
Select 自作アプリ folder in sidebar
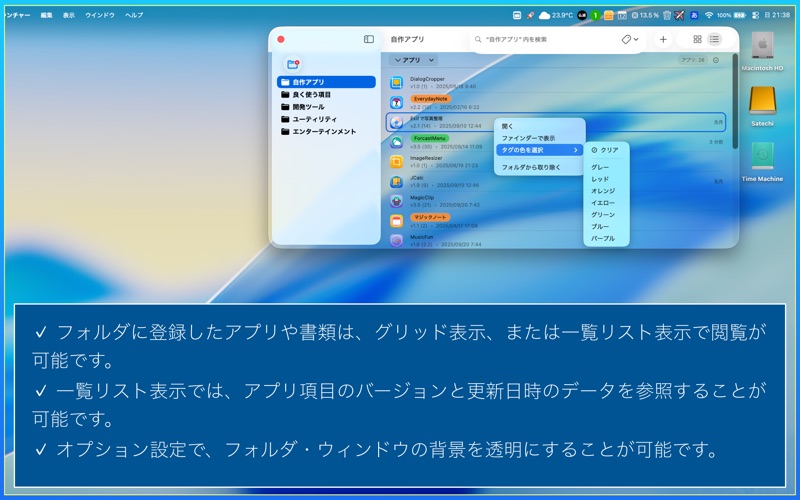tap(326, 82)
